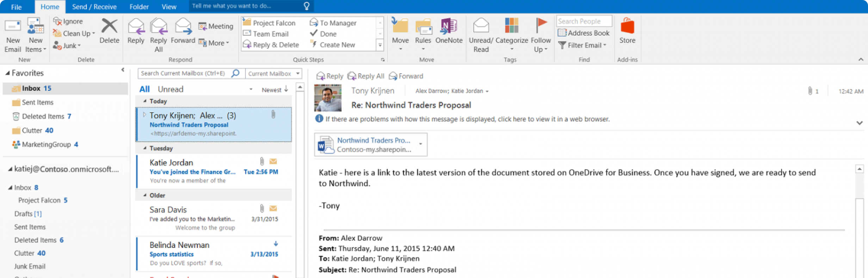
Task: Select the Favorites Inbox folder
Action: [x=66, y=88]
